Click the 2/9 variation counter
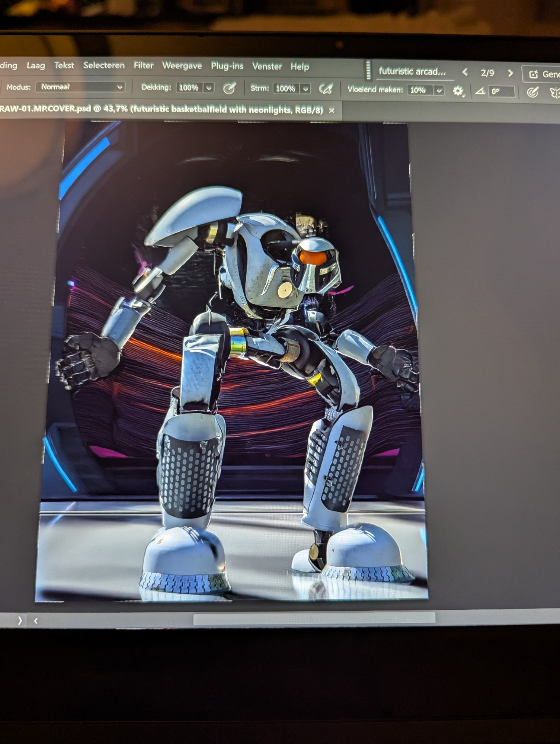Viewport: 560px width, 744px height. [487, 73]
